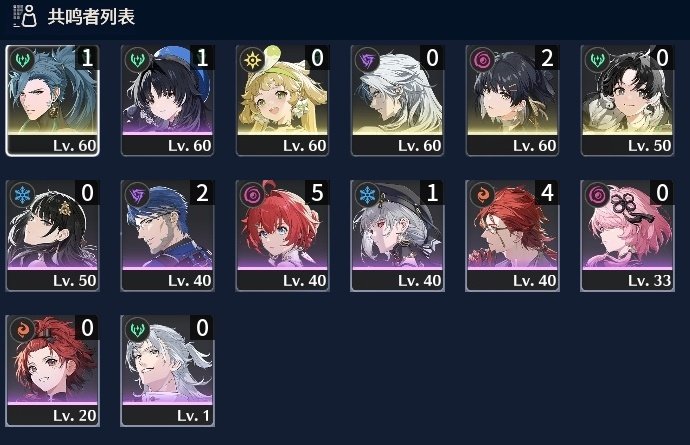Viewport: 690px width, 445px height.
Task: Click the Aero element icon on first card
Action: [22, 59]
